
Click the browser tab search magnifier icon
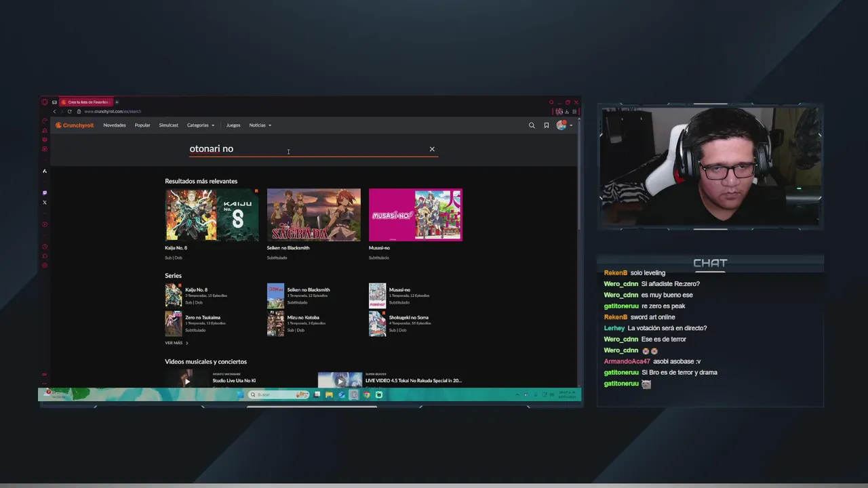(x=551, y=102)
